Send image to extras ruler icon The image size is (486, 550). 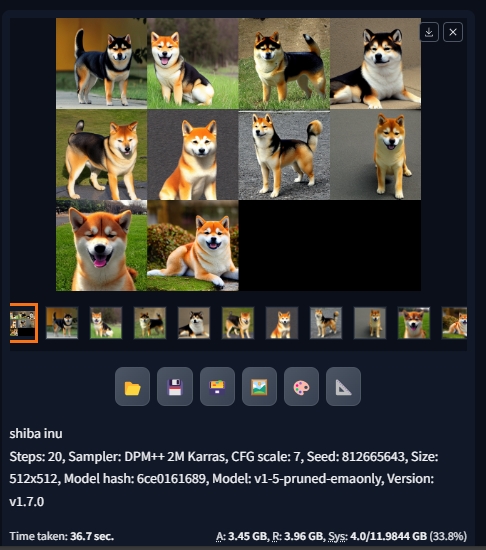pos(343,387)
